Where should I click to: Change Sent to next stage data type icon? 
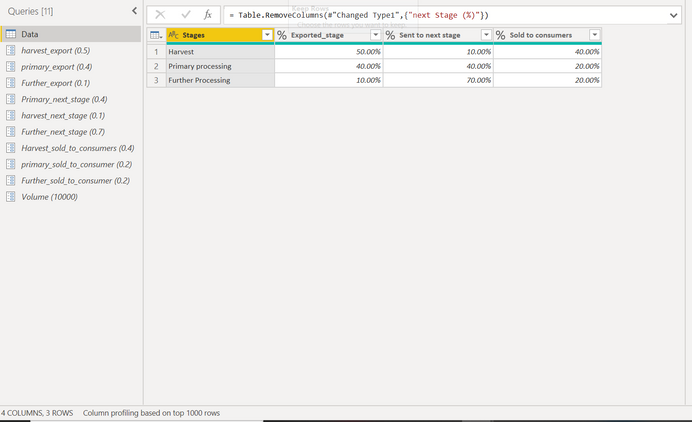pyautogui.click(x=390, y=35)
